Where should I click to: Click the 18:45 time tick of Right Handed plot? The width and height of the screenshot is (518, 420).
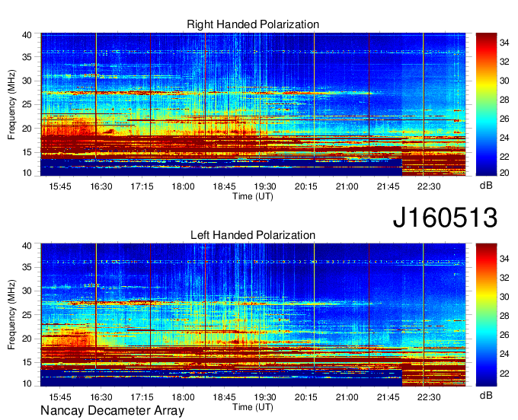(224, 186)
